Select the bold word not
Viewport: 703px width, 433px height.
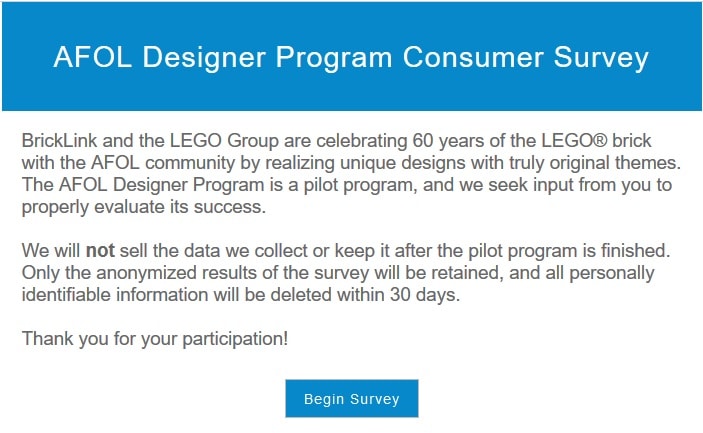(100, 251)
